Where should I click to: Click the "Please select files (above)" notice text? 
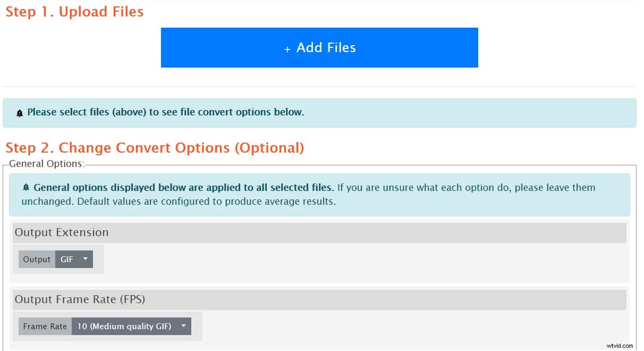[166, 112]
